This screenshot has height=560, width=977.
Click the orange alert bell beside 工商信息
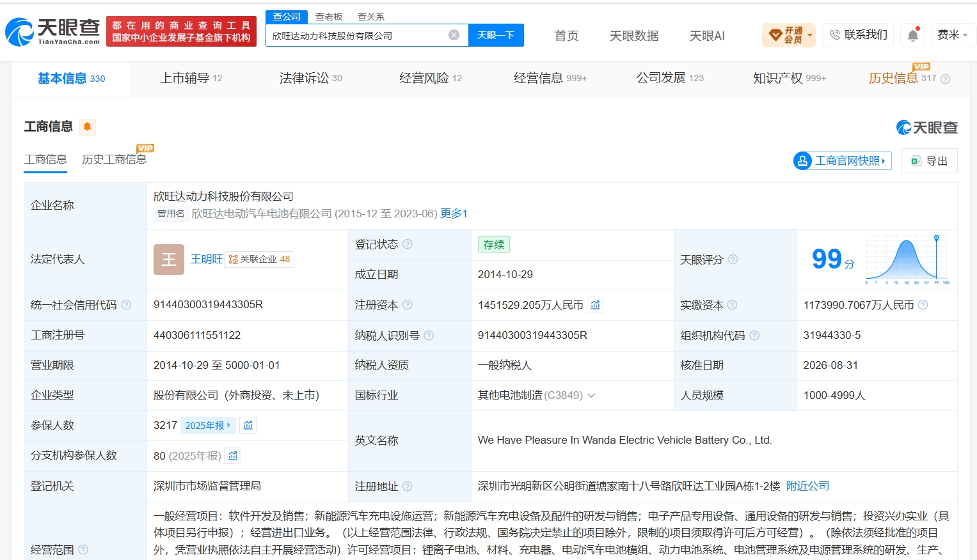click(87, 127)
